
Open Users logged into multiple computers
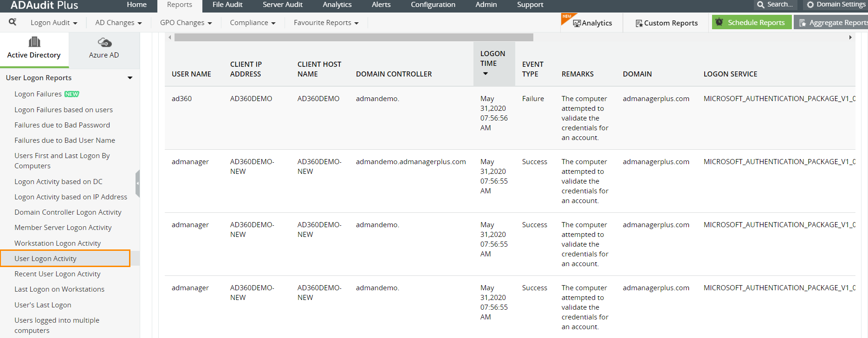[57, 325]
